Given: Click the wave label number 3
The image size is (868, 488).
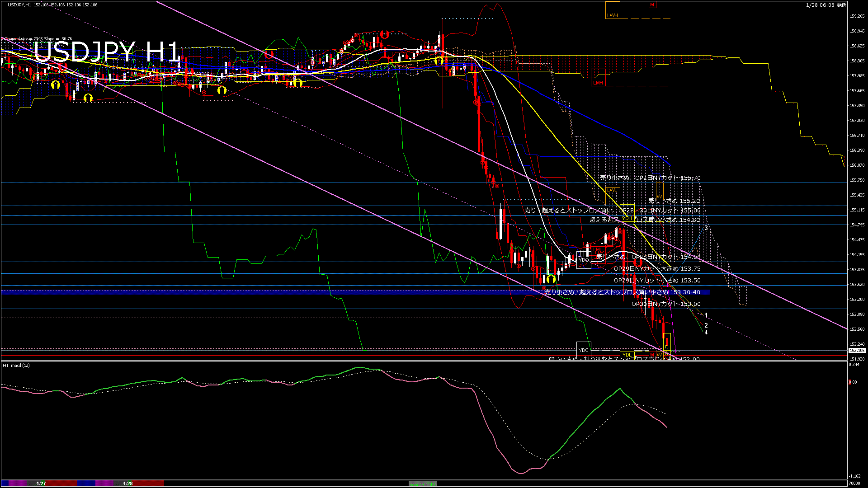Looking at the screenshot, I should pos(706,228).
